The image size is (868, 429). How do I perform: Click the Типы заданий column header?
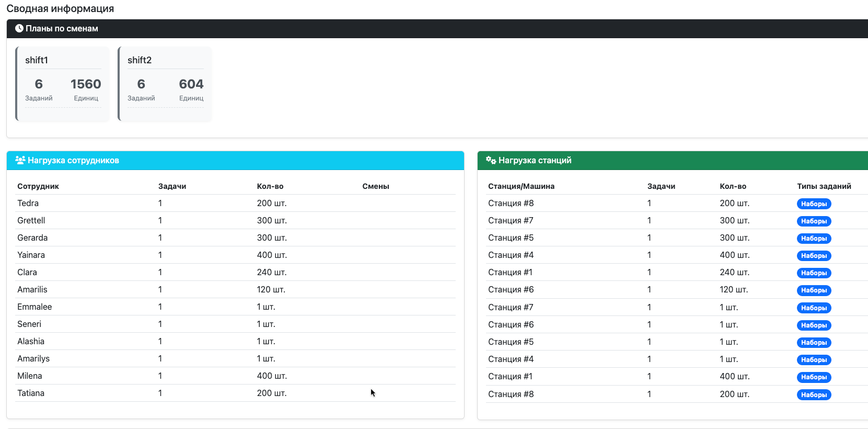point(824,186)
